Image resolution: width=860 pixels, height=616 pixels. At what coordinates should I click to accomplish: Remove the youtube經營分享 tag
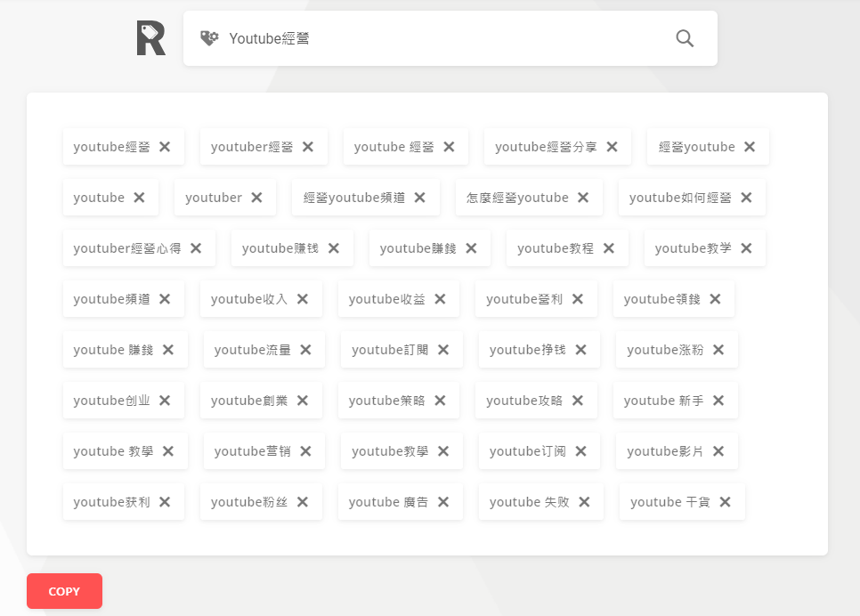pyautogui.click(x=613, y=147)
